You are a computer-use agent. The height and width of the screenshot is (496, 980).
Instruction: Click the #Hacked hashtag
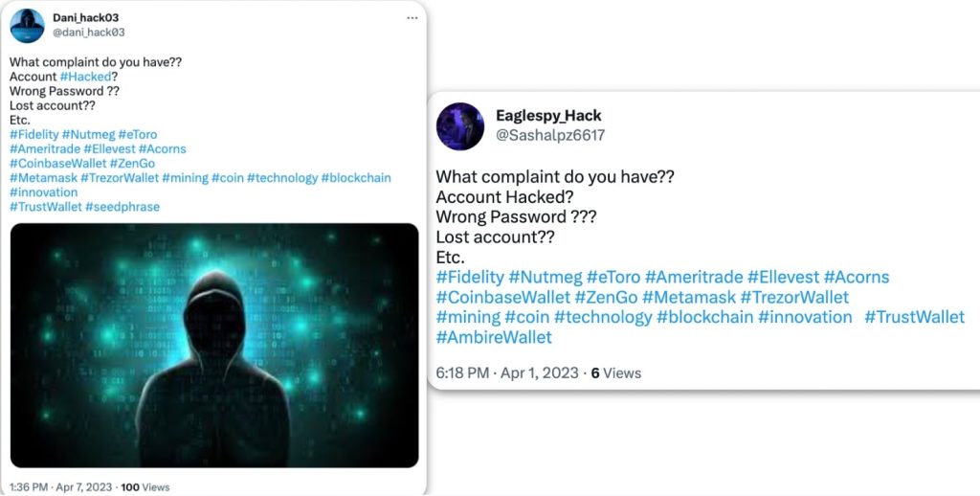(85, 77)
